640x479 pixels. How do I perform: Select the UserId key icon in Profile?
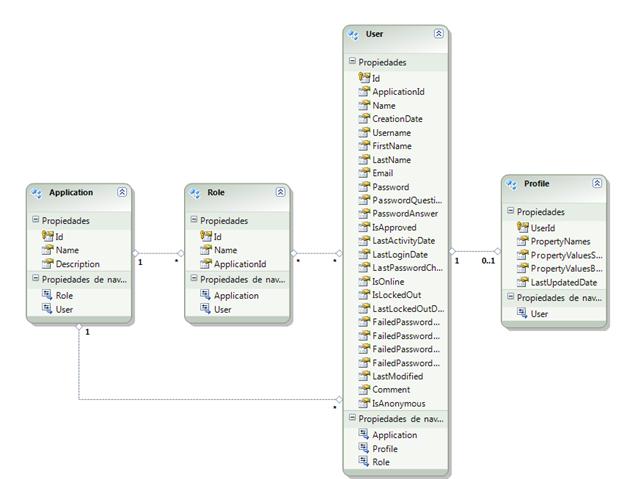point(522,227)
